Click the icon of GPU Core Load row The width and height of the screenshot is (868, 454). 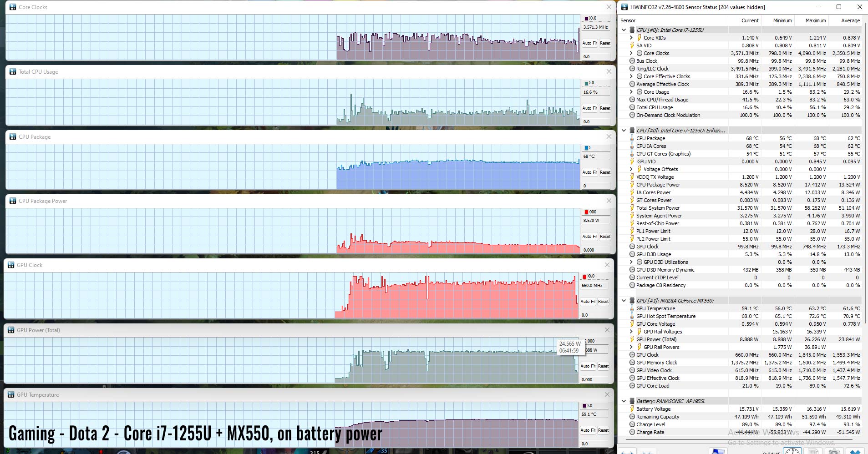(632, 386)
